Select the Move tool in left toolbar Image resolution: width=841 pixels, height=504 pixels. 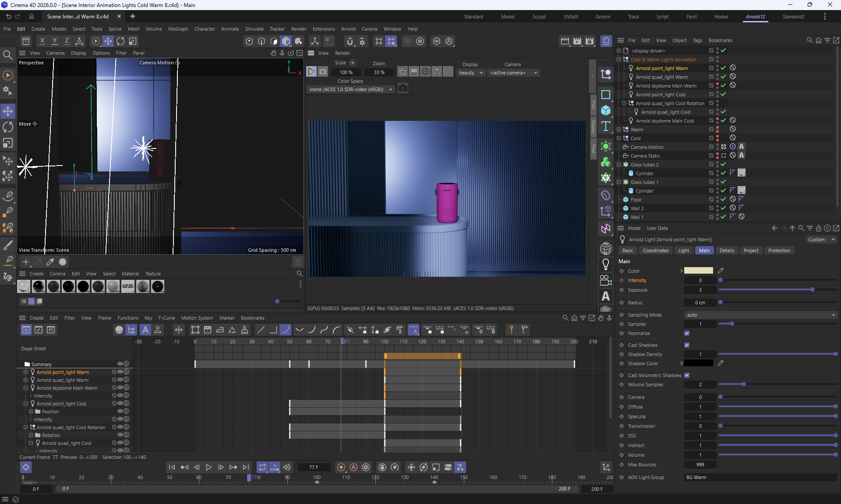[8, 111]
